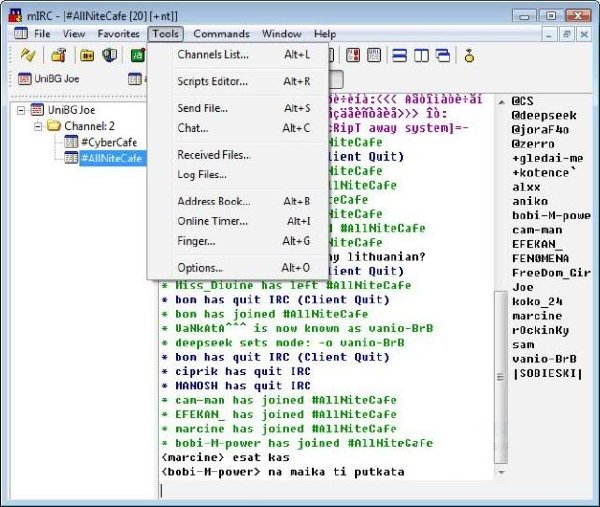Click the chat scrollbar thumb
The image size is (600, 507).
(501, 377)
